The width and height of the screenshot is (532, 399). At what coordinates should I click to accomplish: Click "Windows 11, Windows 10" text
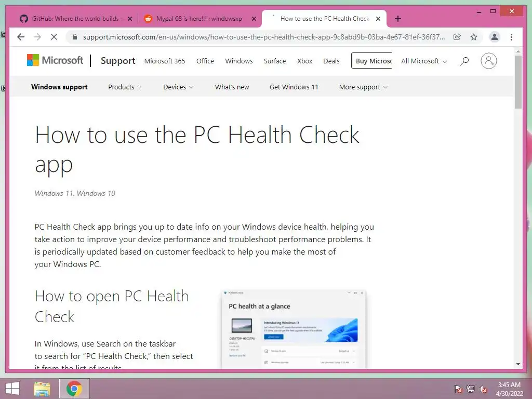click(75, 193)
